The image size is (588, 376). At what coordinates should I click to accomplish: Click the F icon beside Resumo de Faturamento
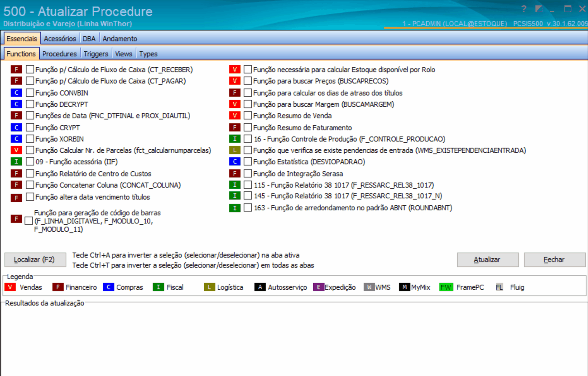tap(234, 127)
